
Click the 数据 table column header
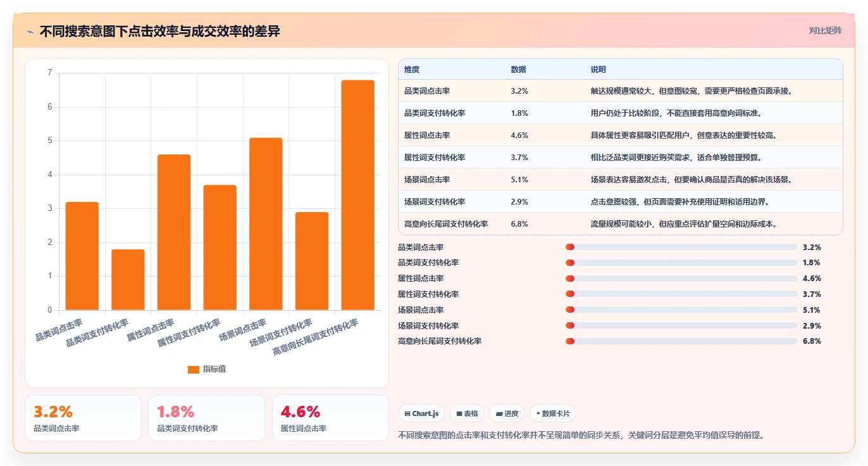518,70
